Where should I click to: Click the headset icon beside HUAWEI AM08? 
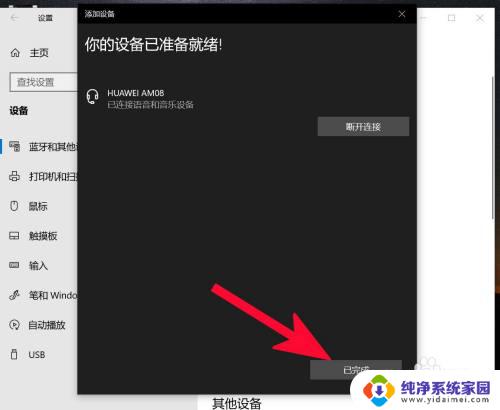coord(92,97)
